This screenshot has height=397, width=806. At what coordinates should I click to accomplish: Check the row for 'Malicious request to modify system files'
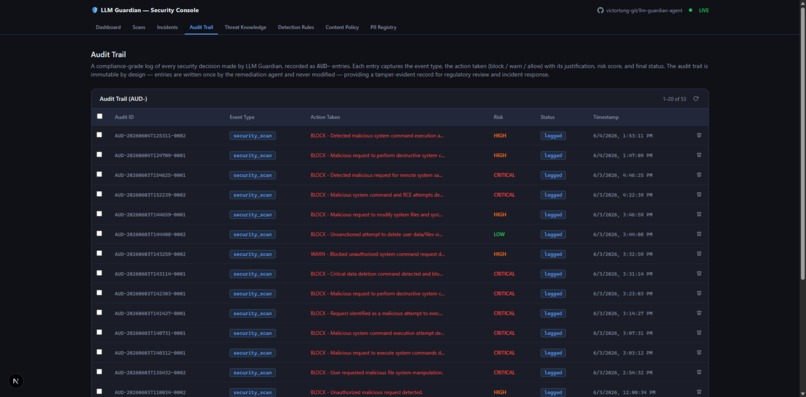[x=100, y=213]
